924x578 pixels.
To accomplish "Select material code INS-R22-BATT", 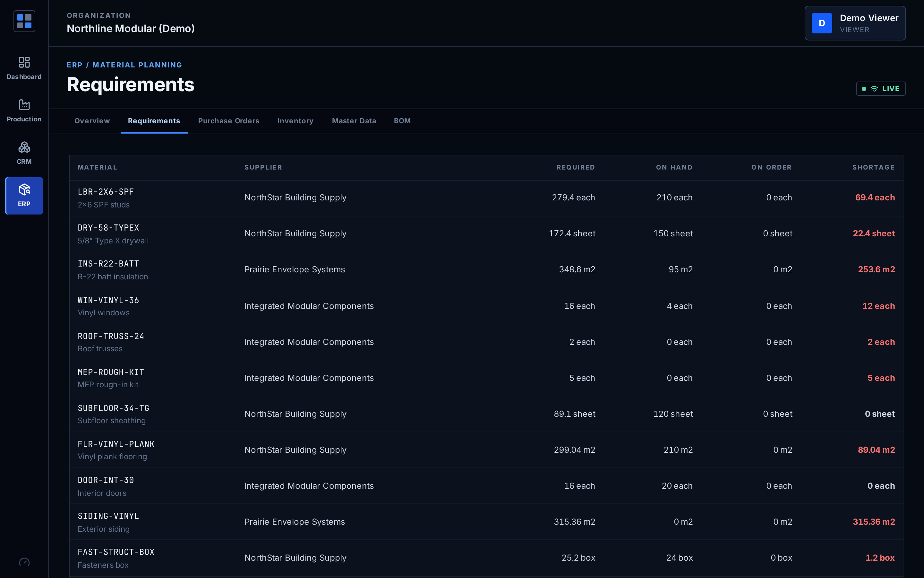I will click(x=108, y=263).
